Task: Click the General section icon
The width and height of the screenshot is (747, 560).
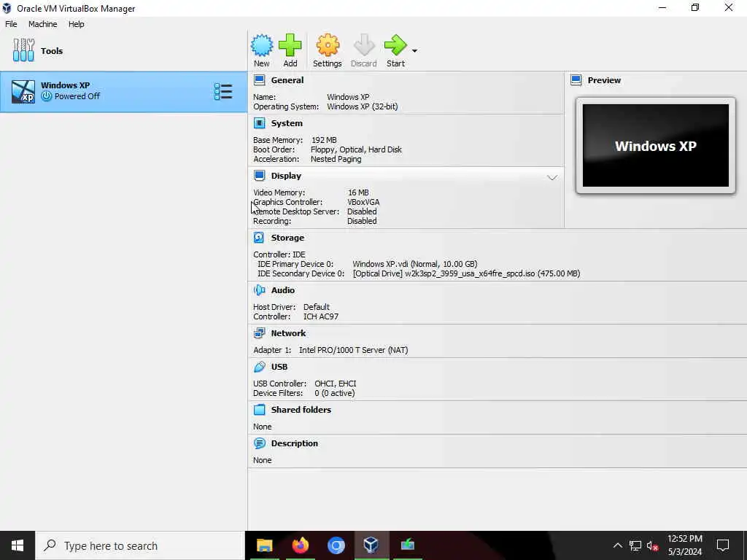Action: pos(259,80)
